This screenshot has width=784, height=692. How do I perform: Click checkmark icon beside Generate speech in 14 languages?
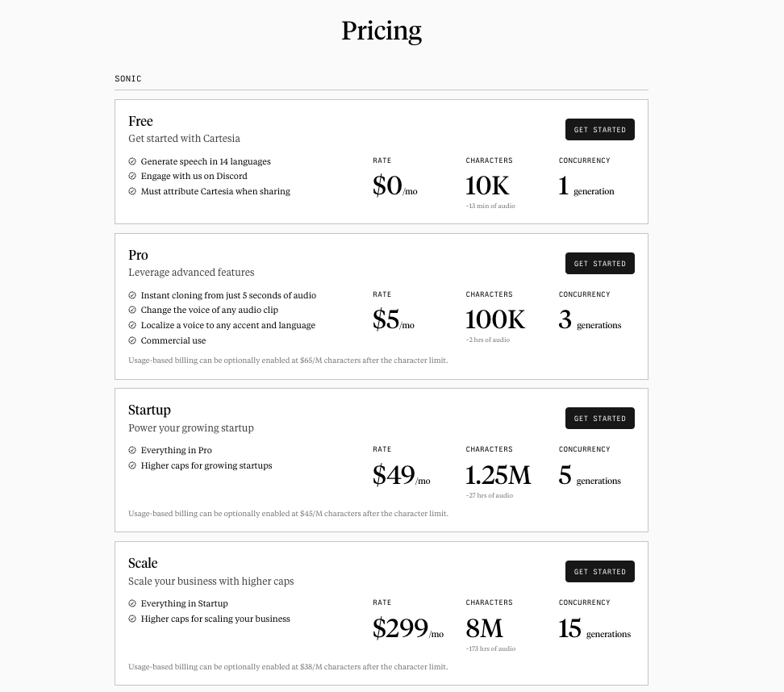pyautogui.click(x=132, y=161)
